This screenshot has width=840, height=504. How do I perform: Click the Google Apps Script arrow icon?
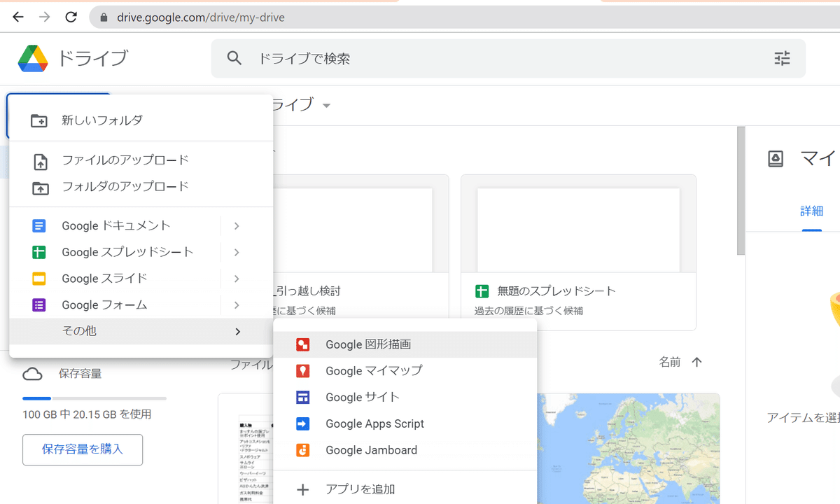302,424
